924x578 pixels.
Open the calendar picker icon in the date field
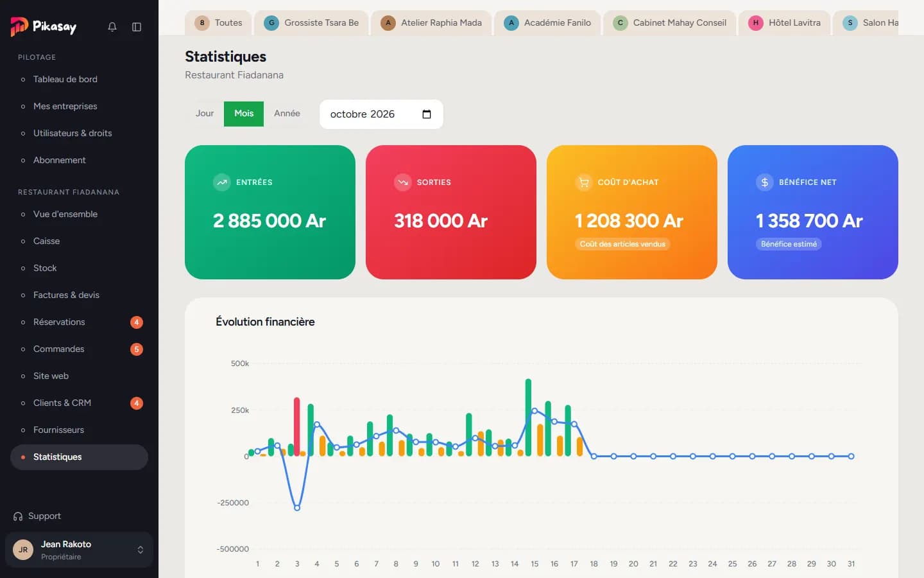[x=427, y=114]
